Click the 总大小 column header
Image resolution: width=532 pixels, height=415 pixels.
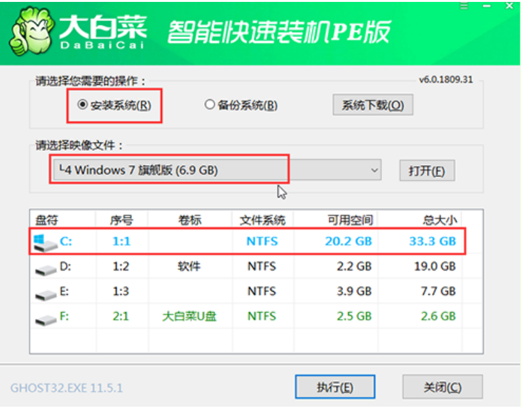440,220
